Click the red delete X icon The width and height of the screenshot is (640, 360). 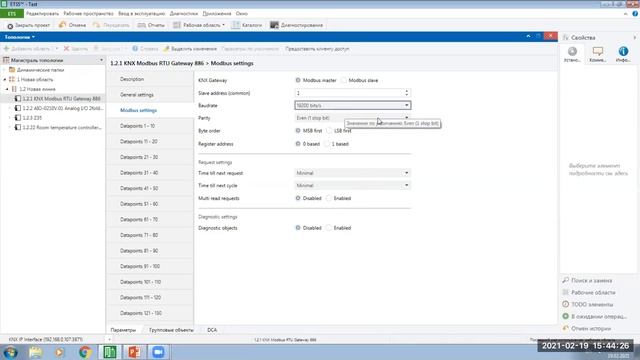(x=66, y=49)
